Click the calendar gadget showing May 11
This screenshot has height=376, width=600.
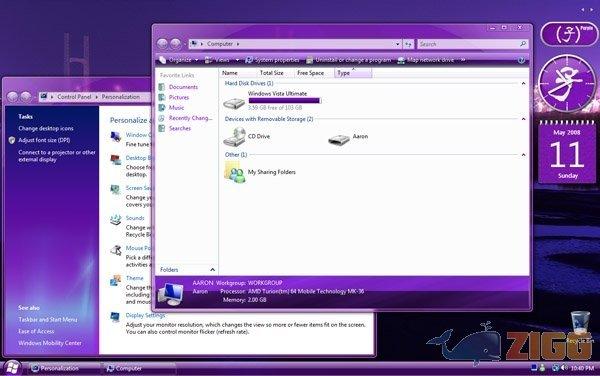[x=567, y=152]
